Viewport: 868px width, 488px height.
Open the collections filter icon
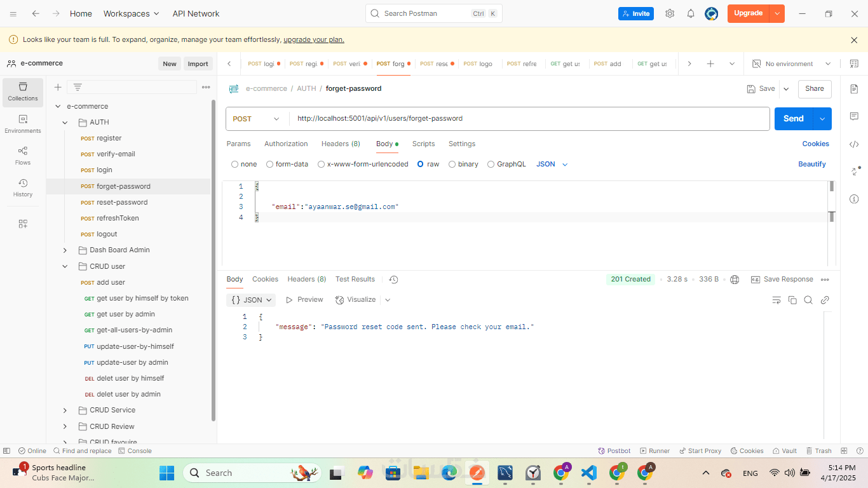(78, 87)
